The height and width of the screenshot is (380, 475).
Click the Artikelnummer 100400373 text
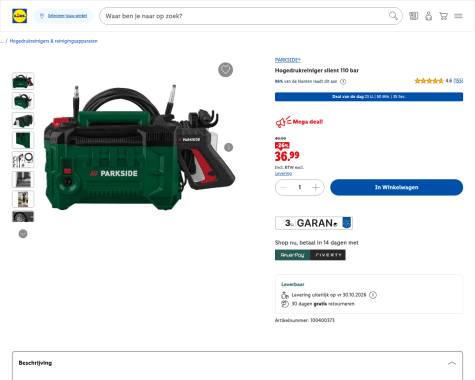point(305,320)
